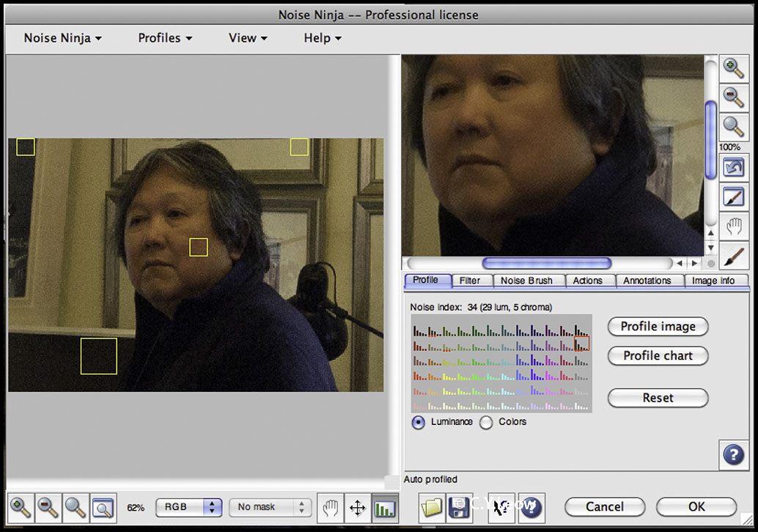Click the preview scroll up arrow

tap(710, 233)
